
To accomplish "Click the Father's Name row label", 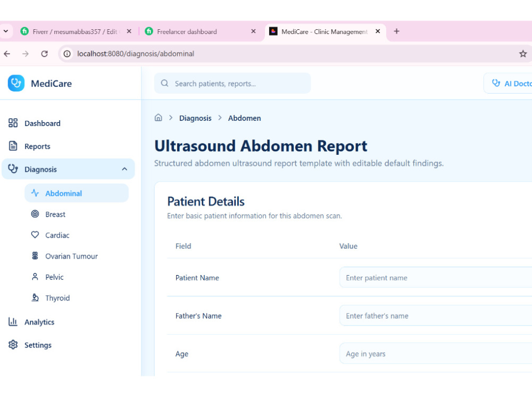I will point(198,315).
